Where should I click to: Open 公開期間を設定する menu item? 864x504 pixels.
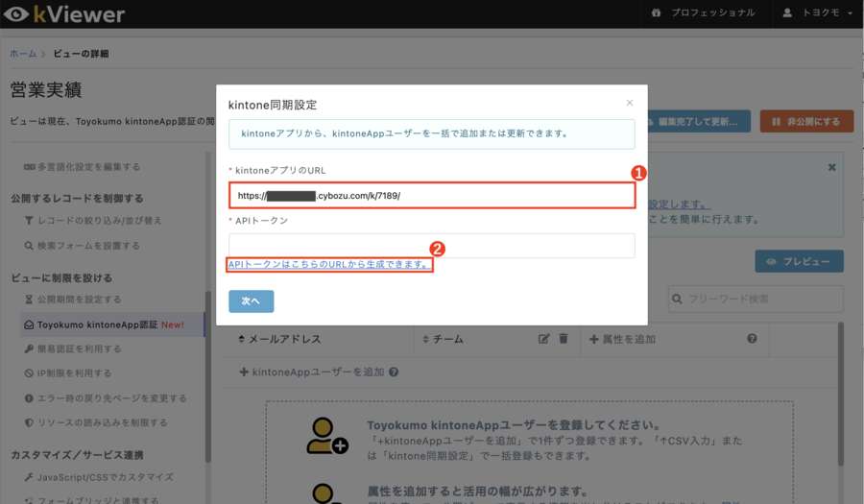tap(73, 300)
